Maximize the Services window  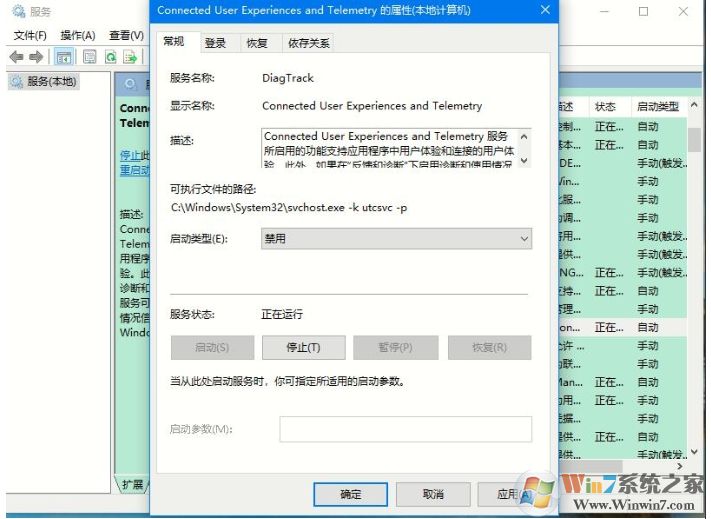643,11
